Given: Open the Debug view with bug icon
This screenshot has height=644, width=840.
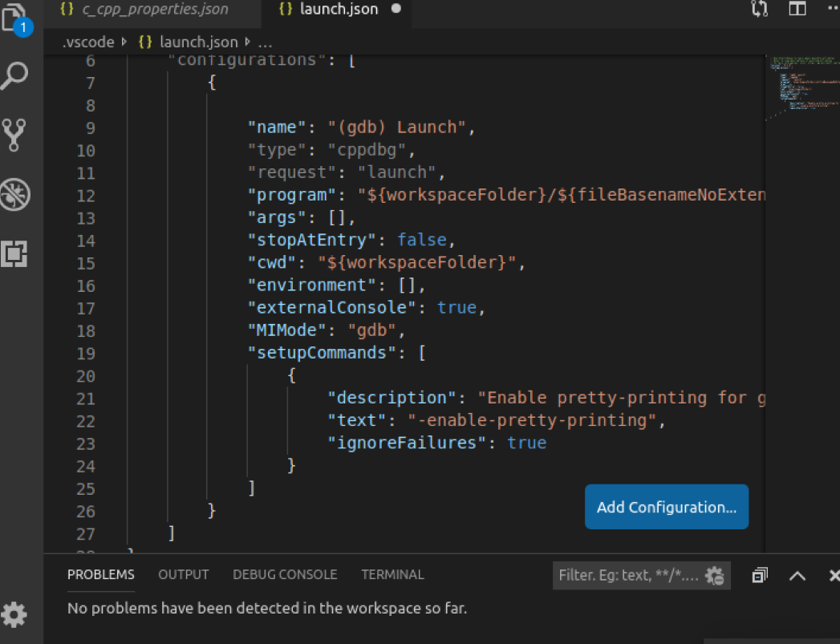Looking at the screenshot, I should pyautogui.click(x=14, y=194).
